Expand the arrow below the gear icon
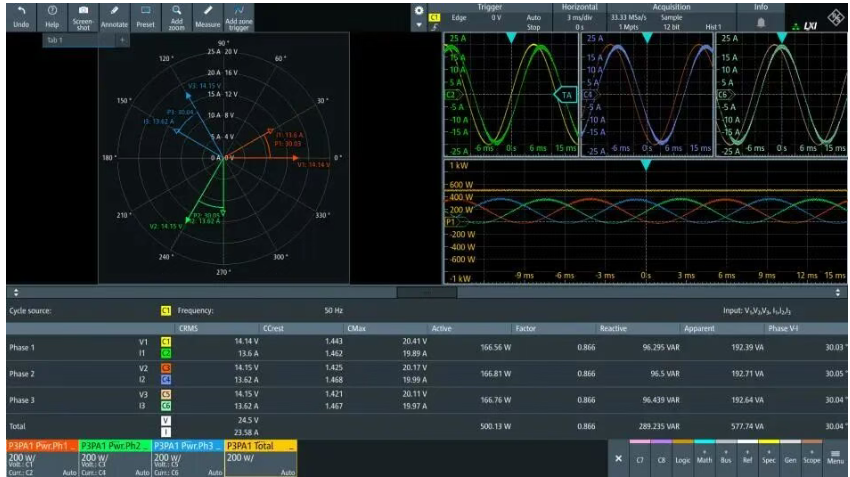Viewport: 850px width, 477px height. (x=419, y=25)
